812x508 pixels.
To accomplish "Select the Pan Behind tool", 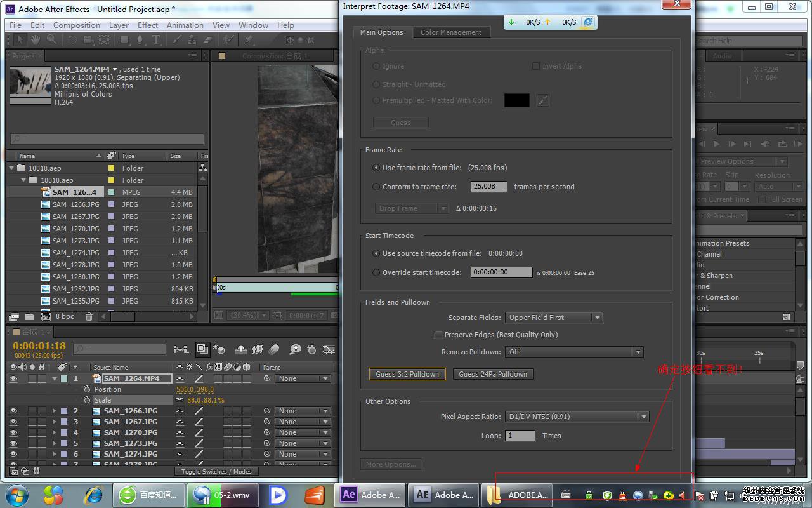I will click(104, 39).
